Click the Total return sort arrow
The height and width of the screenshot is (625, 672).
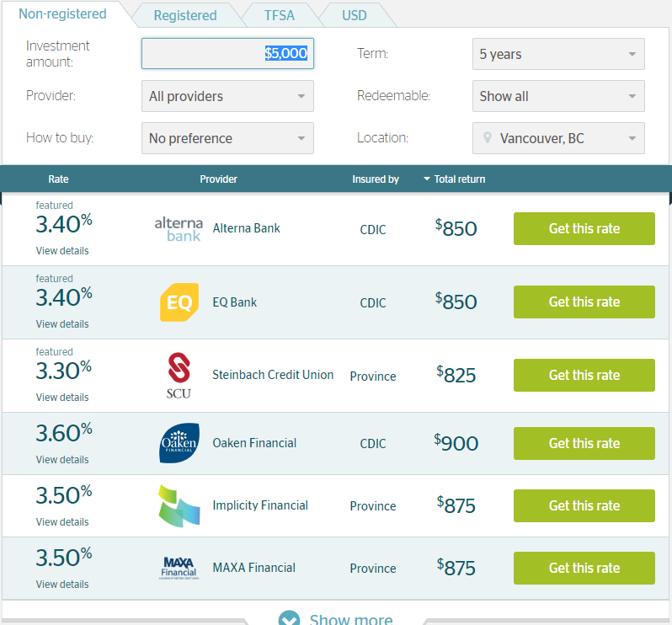pos(426,179)
